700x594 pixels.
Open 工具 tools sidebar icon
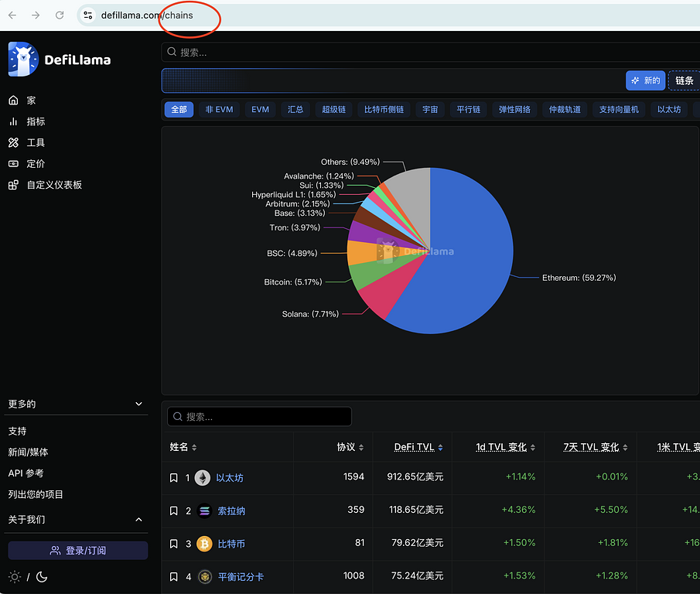13,142
